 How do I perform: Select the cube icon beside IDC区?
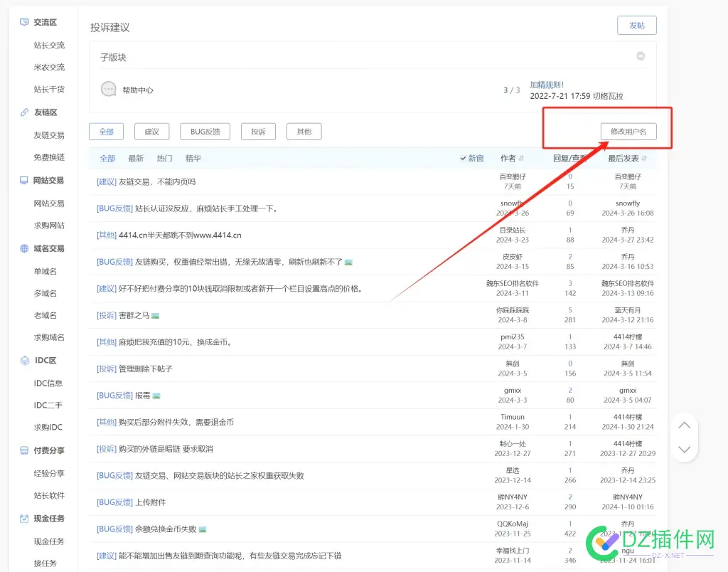pyautogui.click(x=23, y=360)
